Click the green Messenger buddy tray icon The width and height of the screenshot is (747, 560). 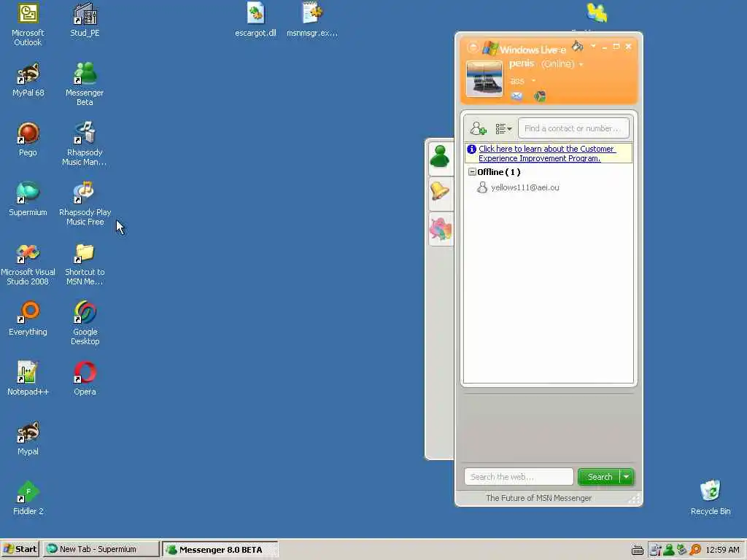point(669,550)
